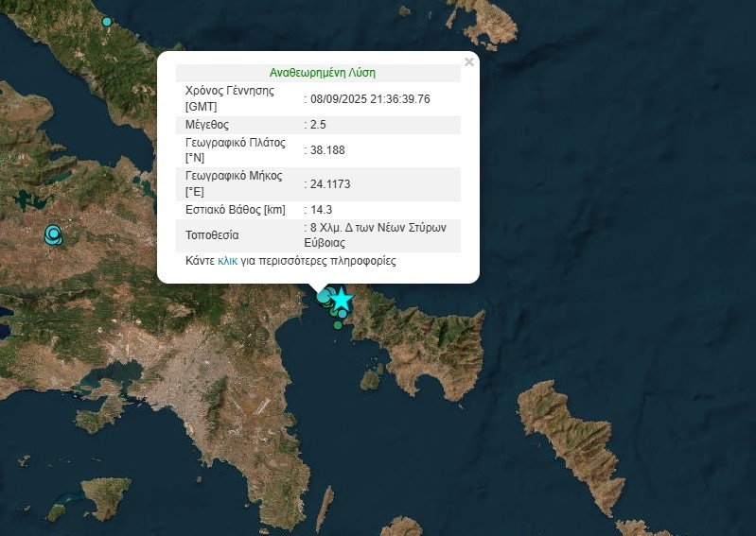Screen dimensions: 756x536
Task: Select the large cyan circle left of the star
Action: [x=325, y=297]
